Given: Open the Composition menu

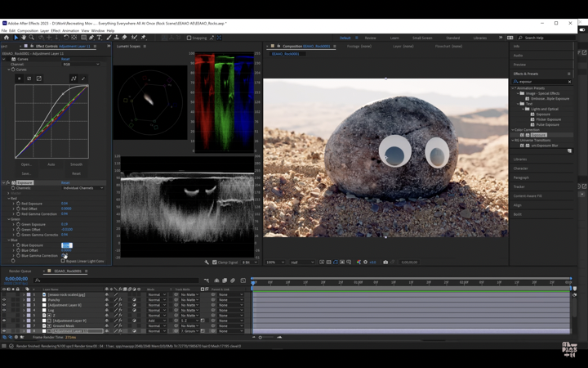Looking at the screenshot, I should point(28,31).
